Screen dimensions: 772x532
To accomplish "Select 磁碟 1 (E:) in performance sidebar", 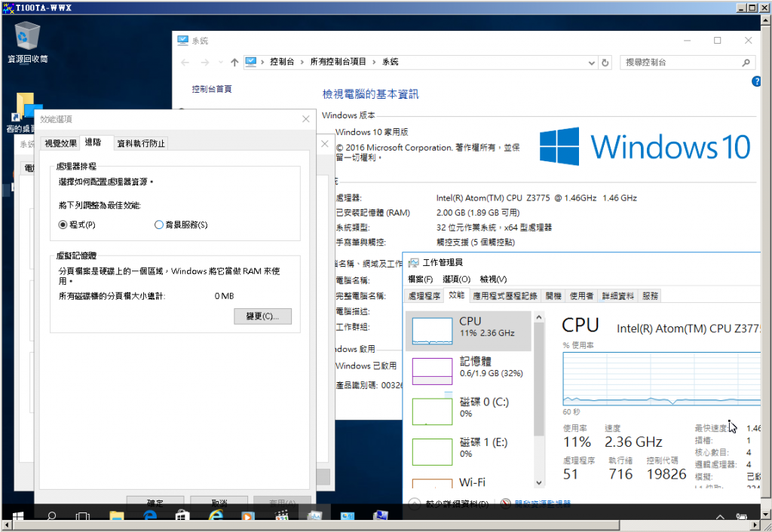I will point(468,451).
